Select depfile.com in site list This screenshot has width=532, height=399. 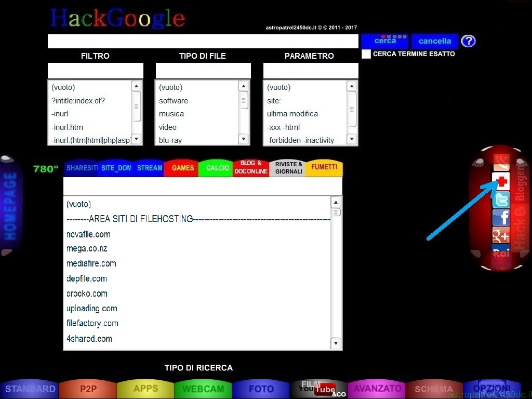(87, 278)
